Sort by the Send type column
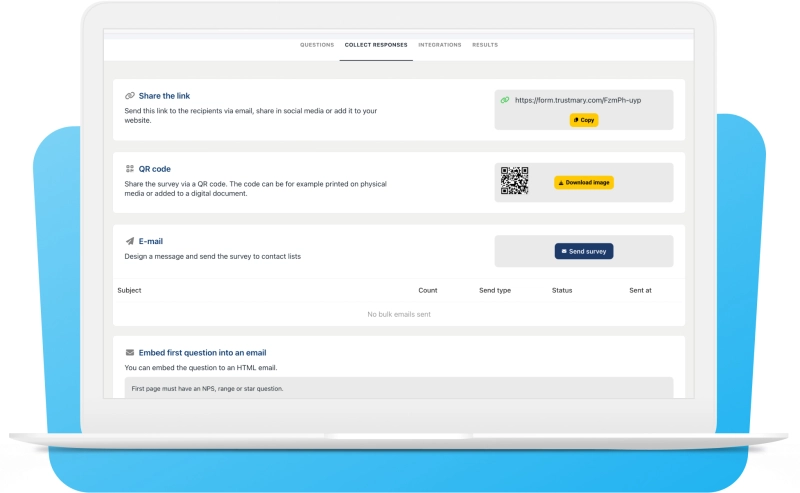800x493 pixels. click(495, 290)
